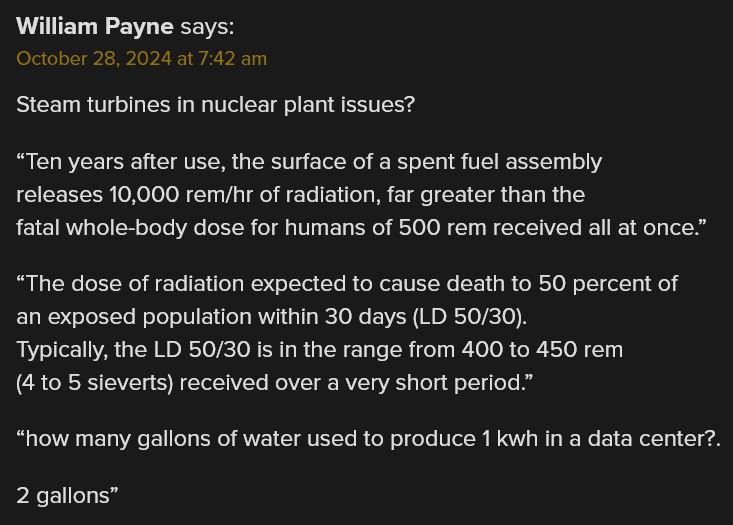
Task: Click the words "spent fuel assembly"
Action: tap(499, 162)
